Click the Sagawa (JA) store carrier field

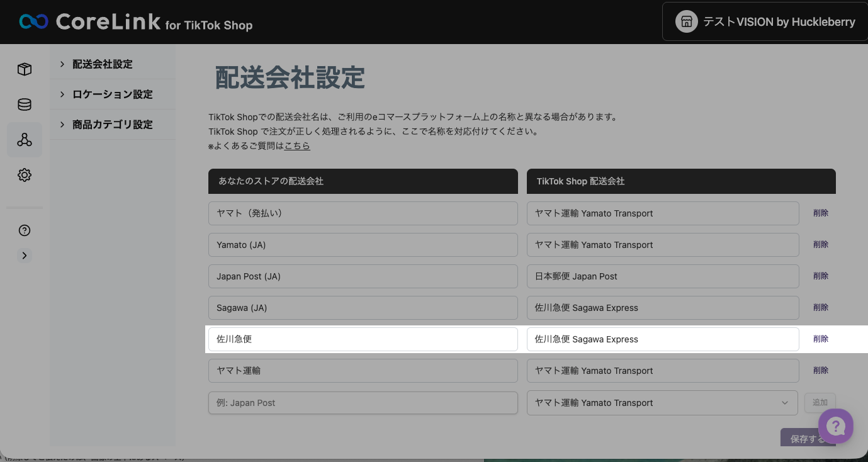click(x=363, y=308)
